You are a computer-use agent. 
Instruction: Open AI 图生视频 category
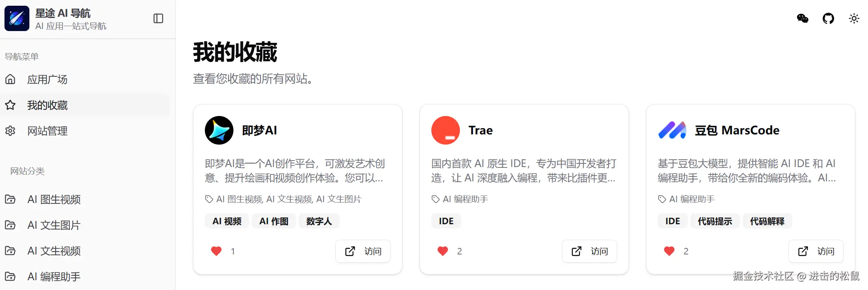click(85, 199)
